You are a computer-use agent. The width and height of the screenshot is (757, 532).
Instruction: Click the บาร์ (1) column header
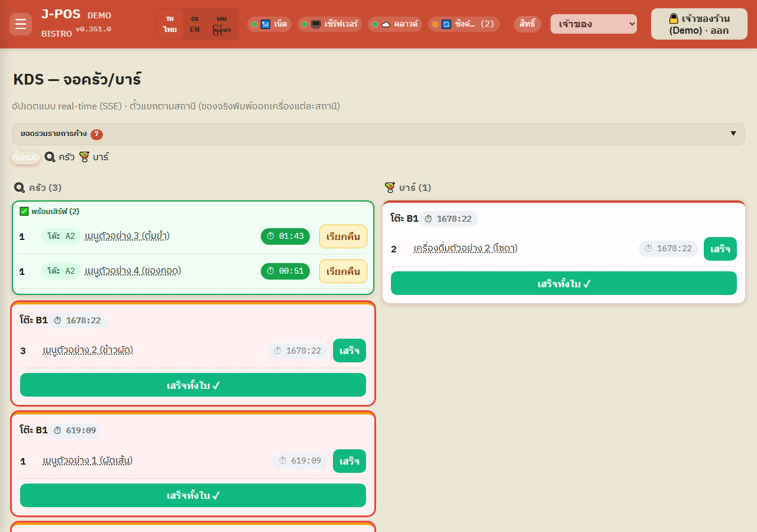click(408, 188)
